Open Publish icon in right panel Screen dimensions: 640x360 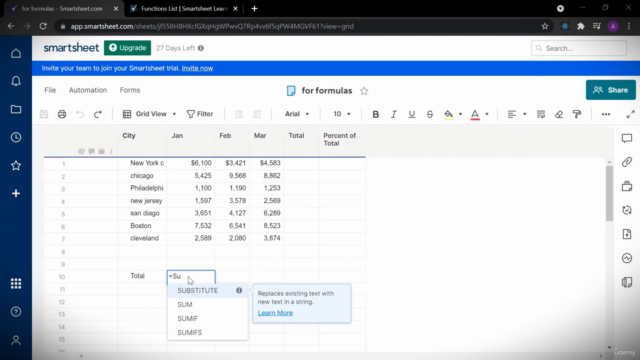point(627,234)
